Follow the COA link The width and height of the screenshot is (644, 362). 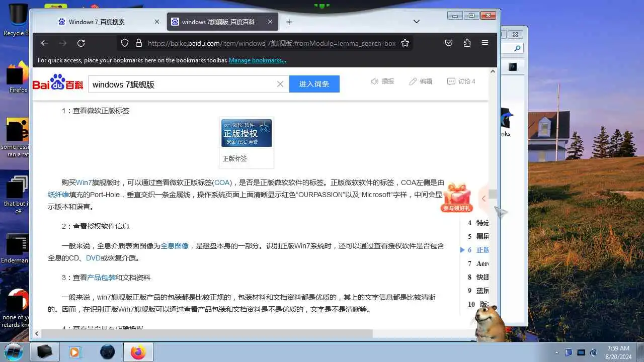tap(222, 183)
